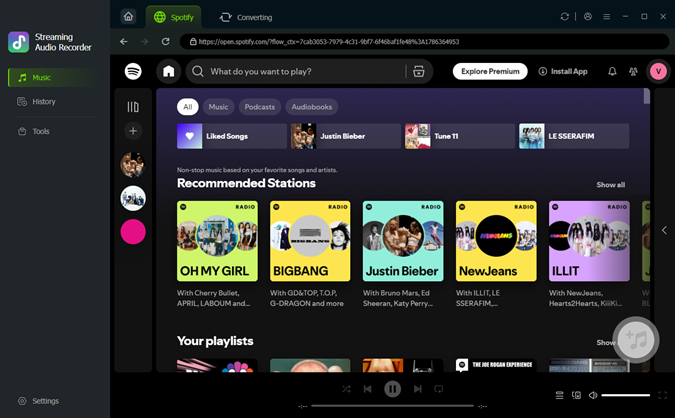
Task: Click the Recommended Stations heading
Action: 246,183
